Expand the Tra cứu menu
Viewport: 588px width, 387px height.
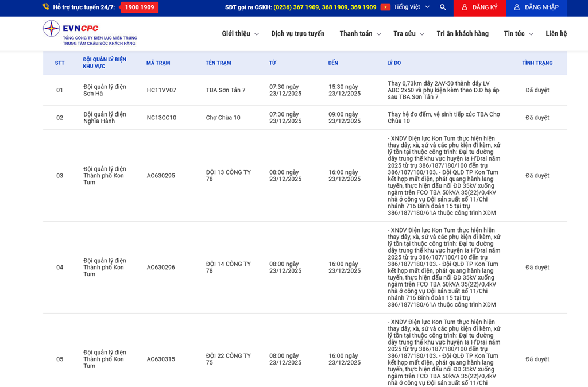point(408,34)
